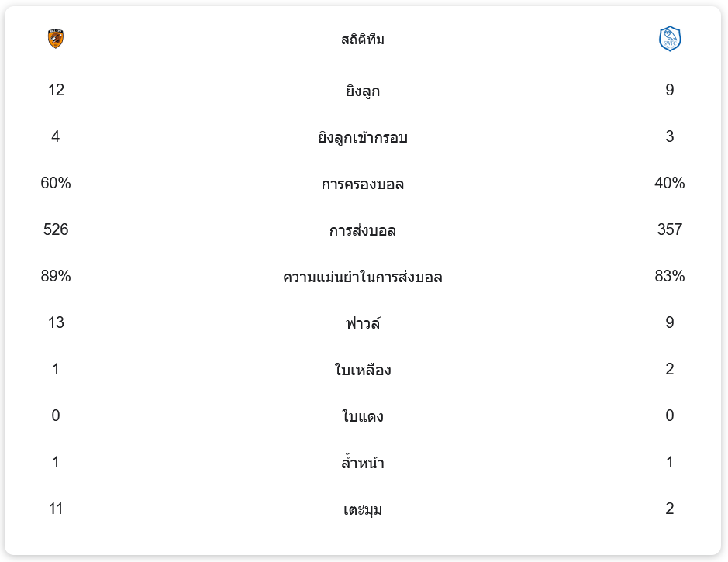Viewport: 728px width, 562px height.
Task: Click the ใบเหลือง stat label
Action: (363, 370)
